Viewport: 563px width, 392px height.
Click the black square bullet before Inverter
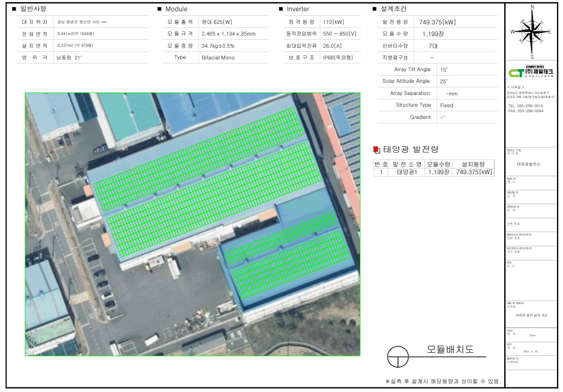coord(281,9)
